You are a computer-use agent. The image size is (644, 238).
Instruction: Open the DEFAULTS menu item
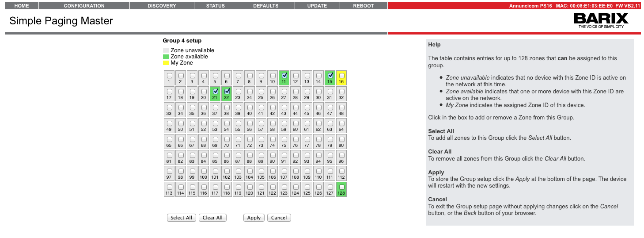coord(265,6)
